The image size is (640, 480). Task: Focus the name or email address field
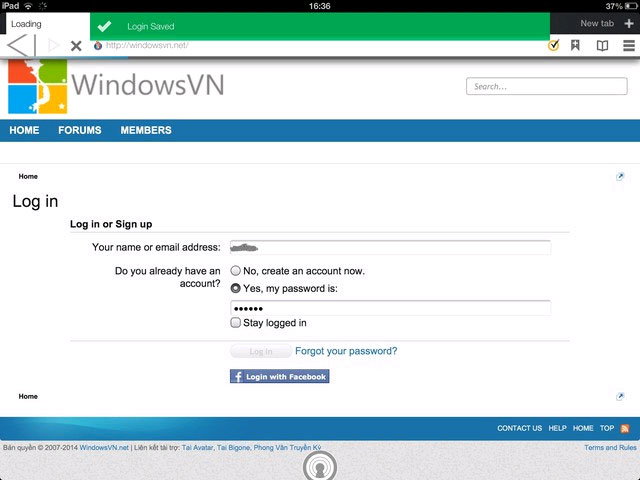click(391, 247)
